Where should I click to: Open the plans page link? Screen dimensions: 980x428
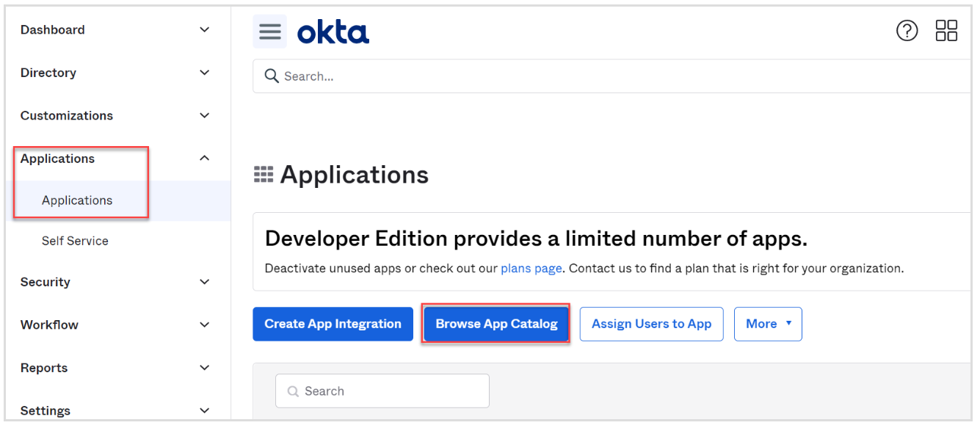531,268
